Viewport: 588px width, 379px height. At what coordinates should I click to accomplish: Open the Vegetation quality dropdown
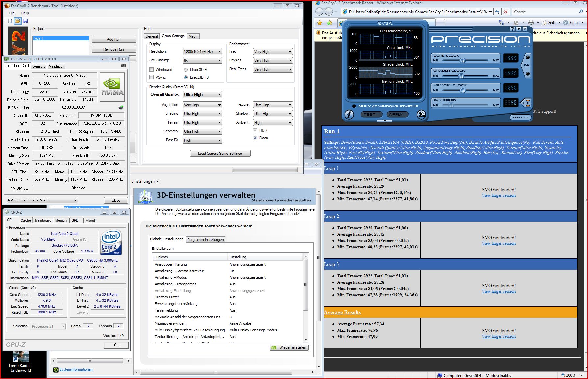[x=202, y=105]
